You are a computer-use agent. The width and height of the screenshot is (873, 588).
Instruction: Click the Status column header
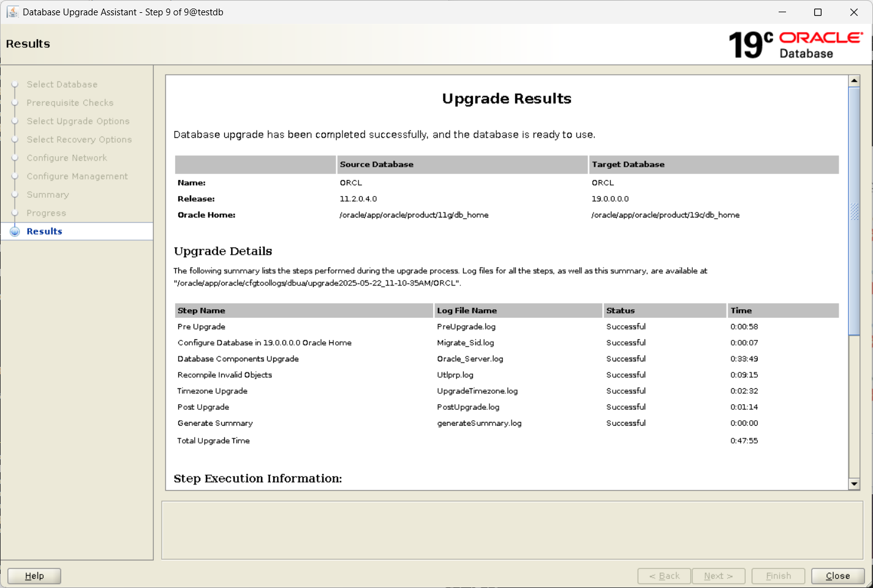click(x=665, y=311)
